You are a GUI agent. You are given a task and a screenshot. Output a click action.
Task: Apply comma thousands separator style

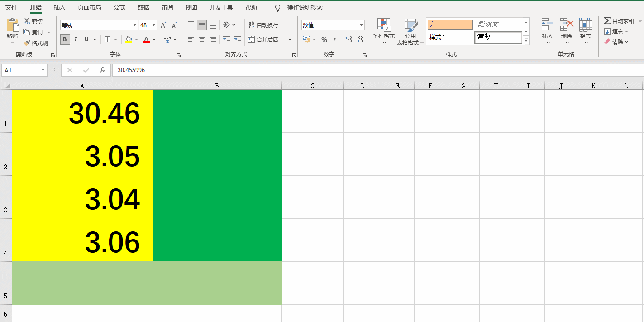pyautogui.click(x=335, y=40)
